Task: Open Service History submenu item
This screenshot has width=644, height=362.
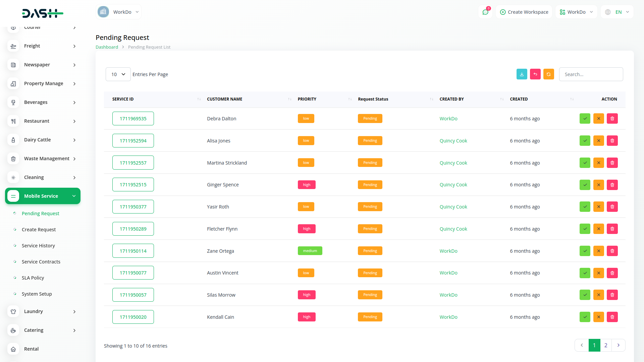Action: point(38,246)
